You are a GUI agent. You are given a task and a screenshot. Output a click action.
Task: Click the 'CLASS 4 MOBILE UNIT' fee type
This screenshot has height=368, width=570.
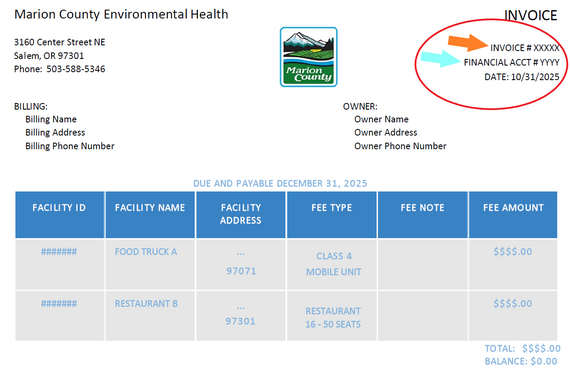click(x=333, y=264)
